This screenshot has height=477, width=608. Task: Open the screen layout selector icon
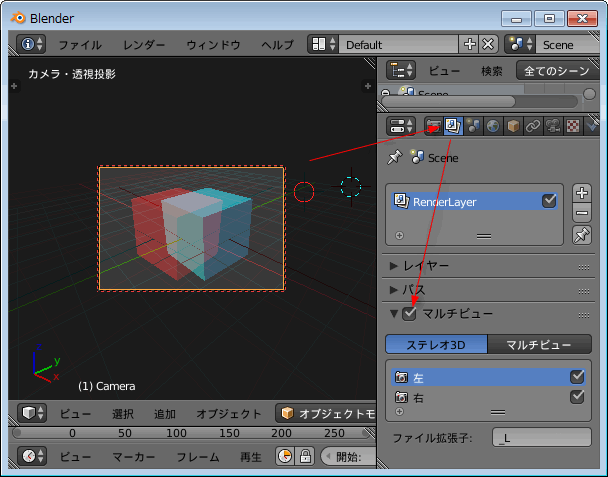click(323, 44)
